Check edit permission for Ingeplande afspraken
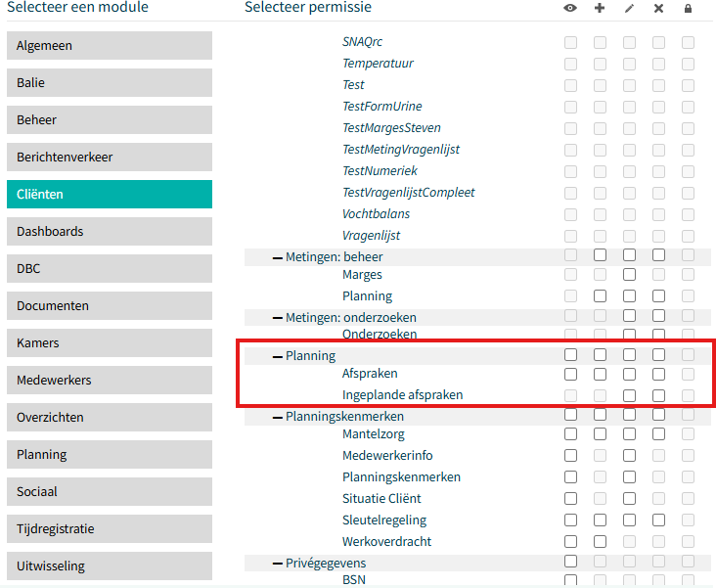 tap(629, 395)
